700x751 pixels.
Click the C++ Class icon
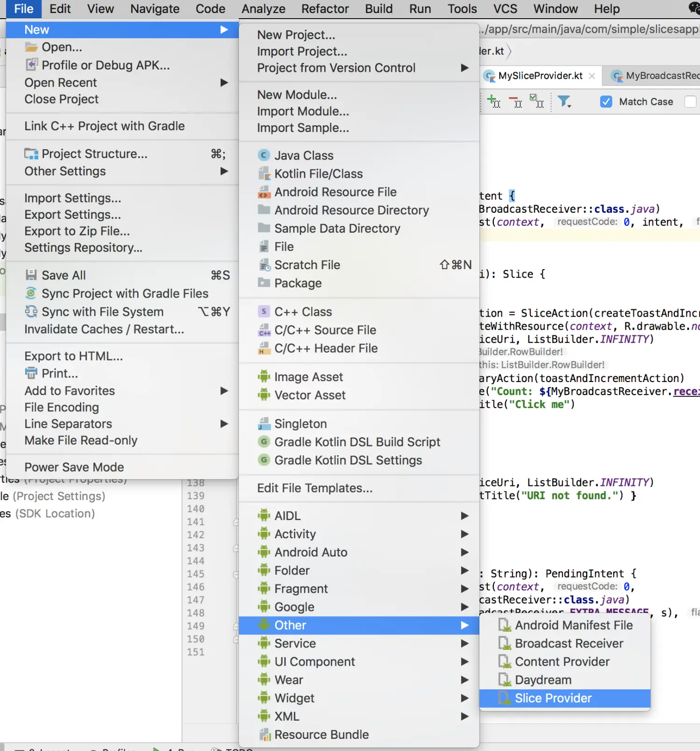pos(264,312)
